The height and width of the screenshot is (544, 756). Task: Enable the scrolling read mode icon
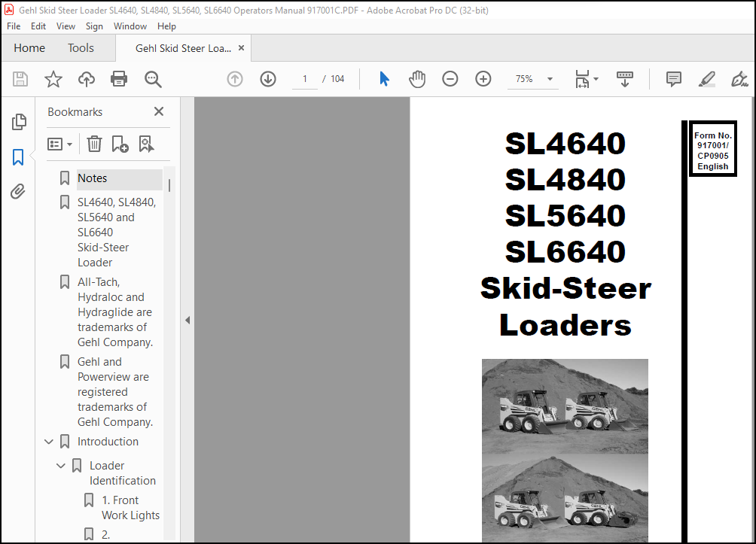[x=625, y=79]
